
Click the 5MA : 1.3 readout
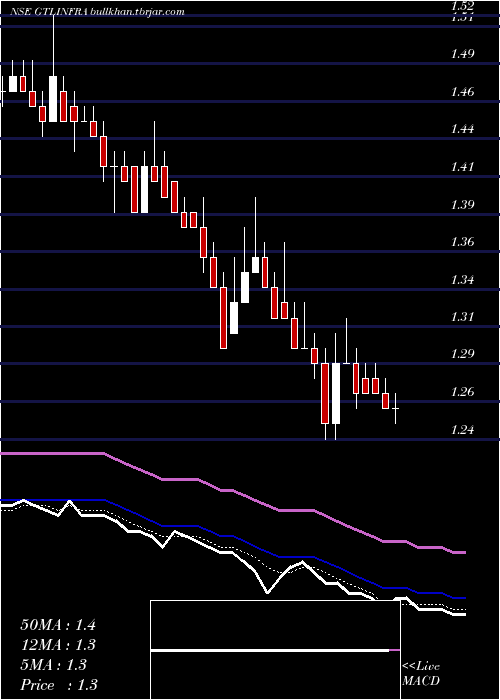point(54,665)
